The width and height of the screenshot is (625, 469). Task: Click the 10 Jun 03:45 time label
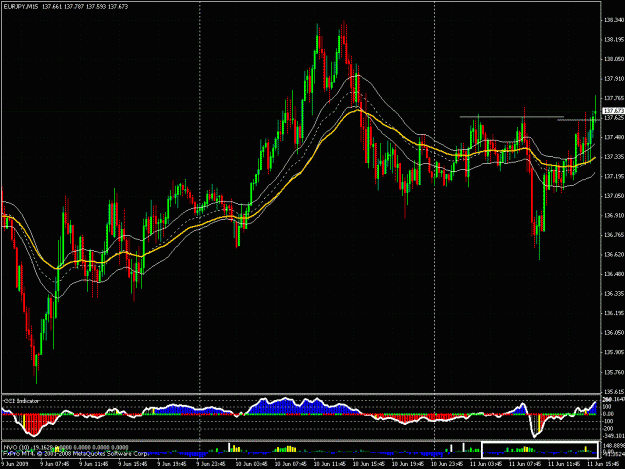click(251, 464)
